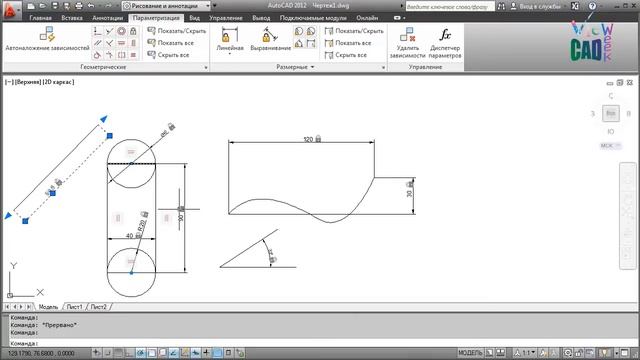Image resolution: width=640 pixels, height=360 pixels.
Task: Open the МСК coordinate system dropdown
Action: pos(611,146)
